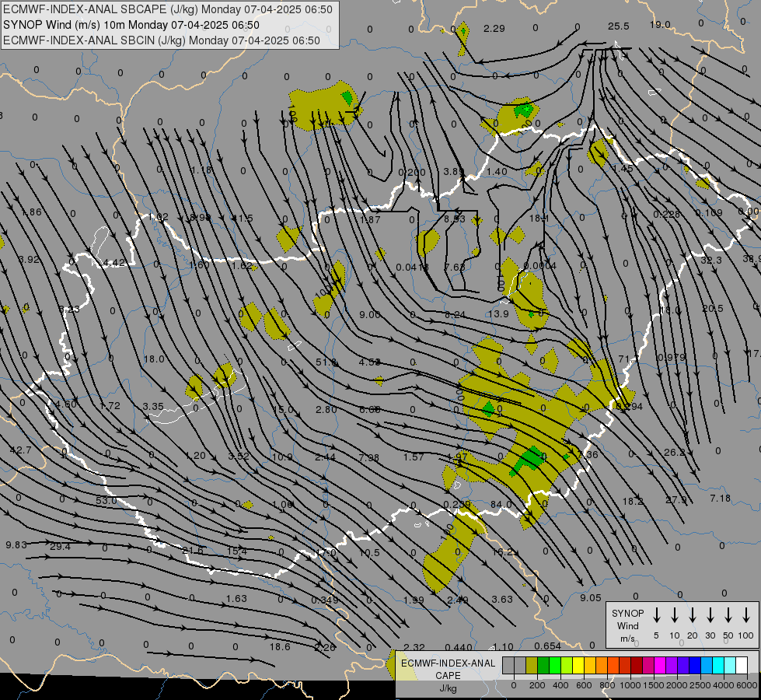
Task: Click the 9.83 value on the map
Action: point(16,545)
